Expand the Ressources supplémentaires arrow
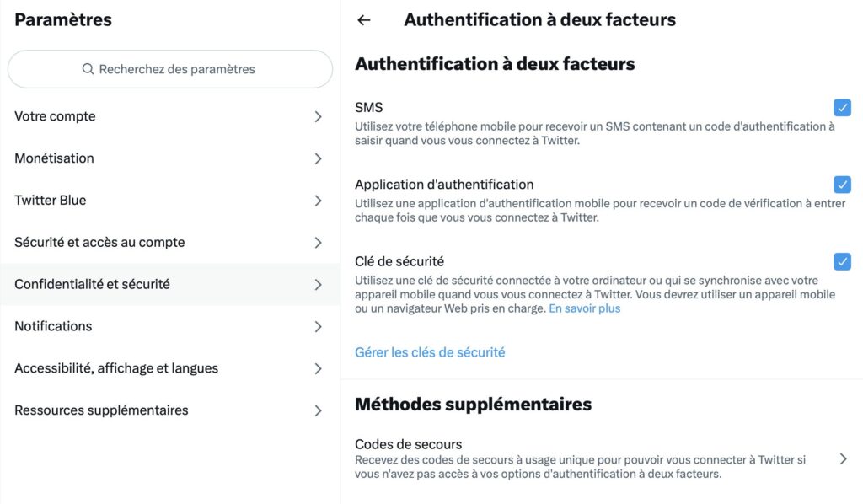This screenshot has width=863, height=504. coord(319,410)
